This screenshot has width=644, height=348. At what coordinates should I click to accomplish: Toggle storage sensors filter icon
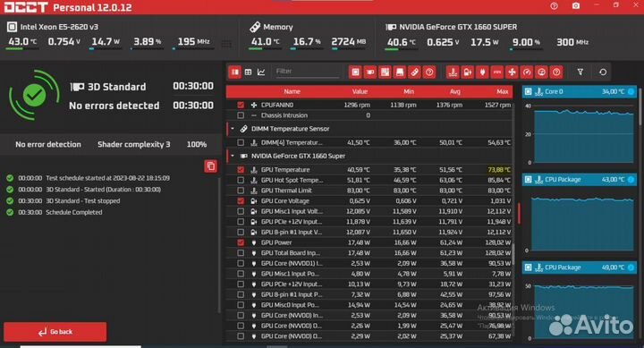pos(400,72)
